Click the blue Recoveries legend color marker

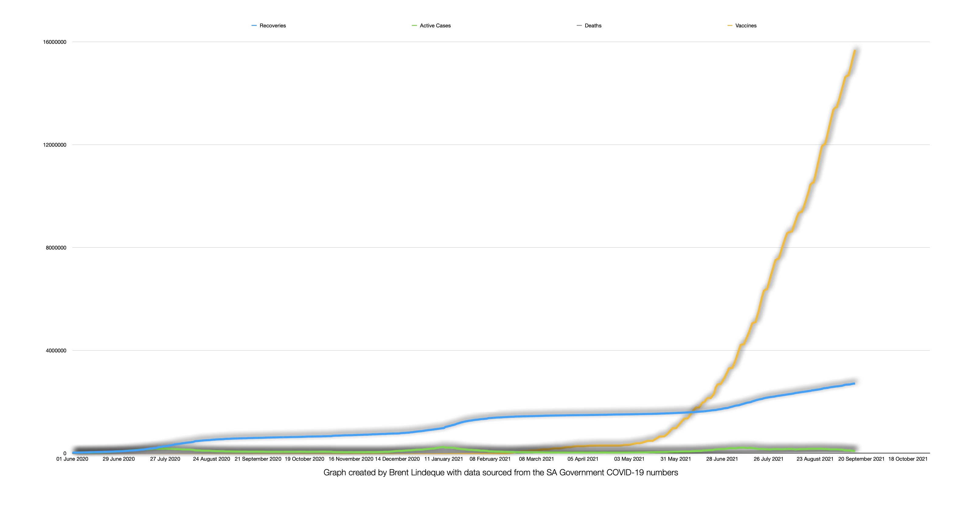254,26
